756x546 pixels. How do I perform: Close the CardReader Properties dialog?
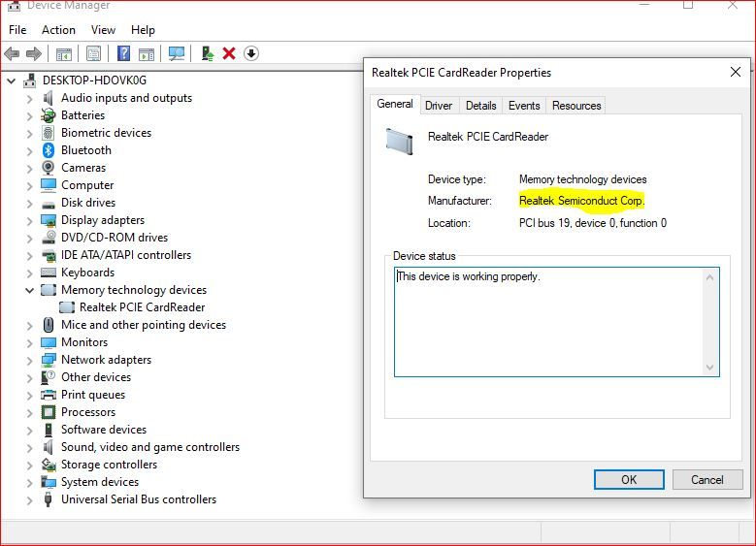(736, 73)
